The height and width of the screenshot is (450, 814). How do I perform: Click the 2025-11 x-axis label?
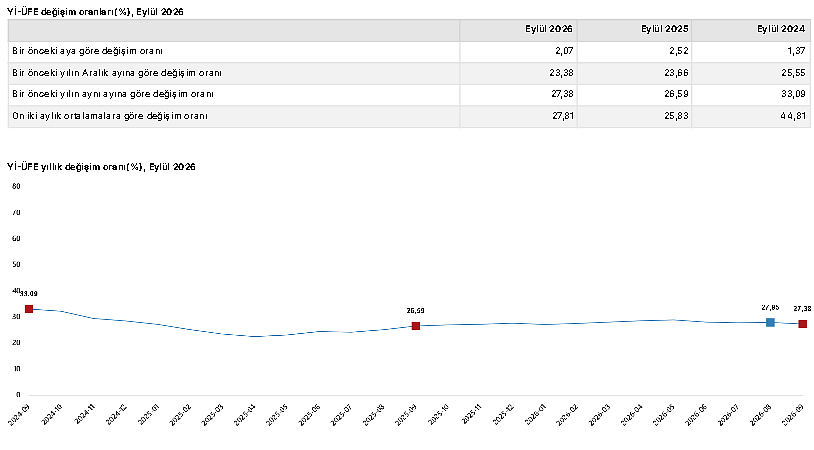point(470,415)
